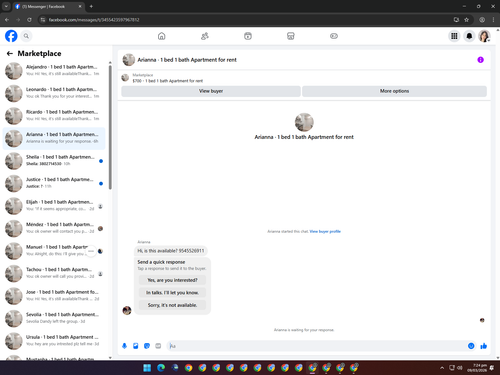Screen dimensions: 500x375
Task: Open the taskbar clock and date
Action: pyautogui.click(x=478, y=368)
